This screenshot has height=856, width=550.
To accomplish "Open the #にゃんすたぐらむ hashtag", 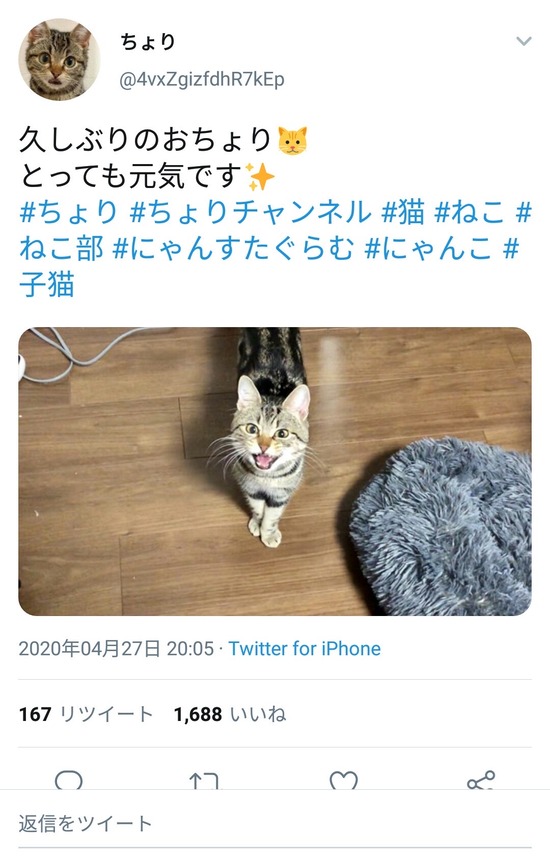I will click(233, 249).
